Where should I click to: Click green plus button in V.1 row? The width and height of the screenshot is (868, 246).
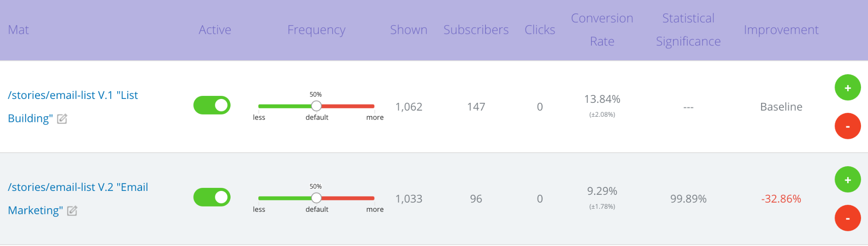coord(848,88)
